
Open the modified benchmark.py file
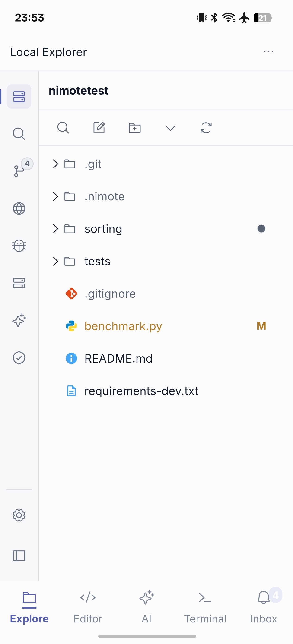[x=166, y=326]
